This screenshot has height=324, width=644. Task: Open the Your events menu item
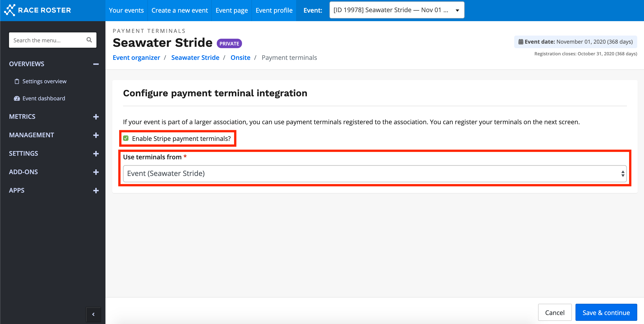(x=126, y=10)
